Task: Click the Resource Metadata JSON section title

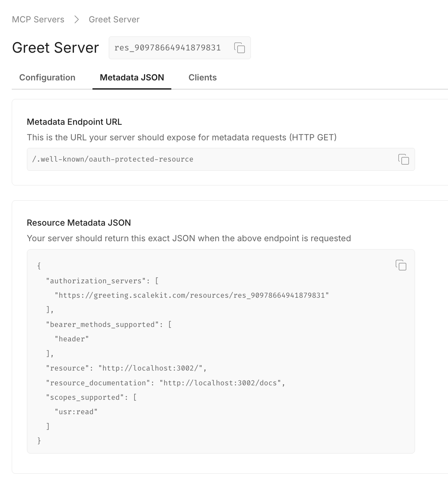Action: tap(78, 223)
